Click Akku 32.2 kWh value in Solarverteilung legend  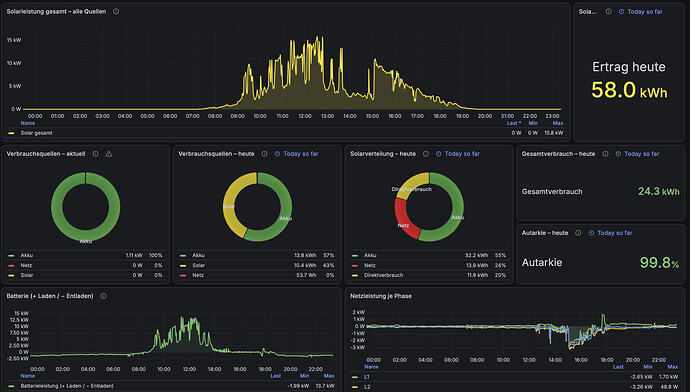click(x=476, y=255)
